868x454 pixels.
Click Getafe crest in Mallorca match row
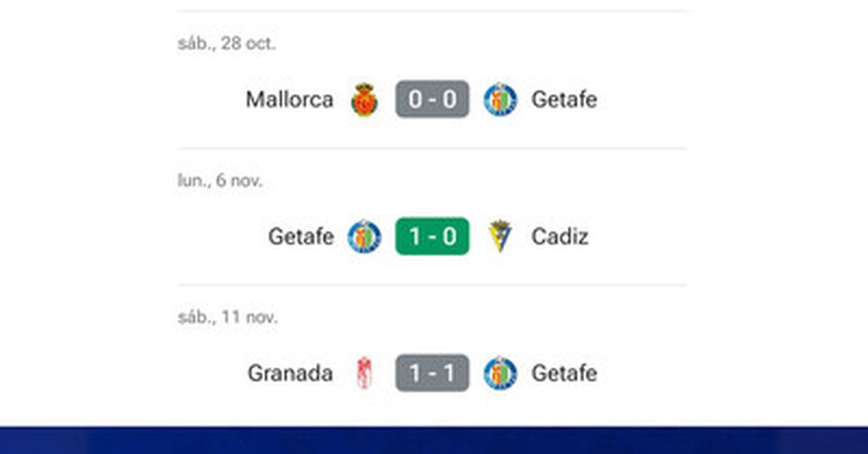click(500, 100)
